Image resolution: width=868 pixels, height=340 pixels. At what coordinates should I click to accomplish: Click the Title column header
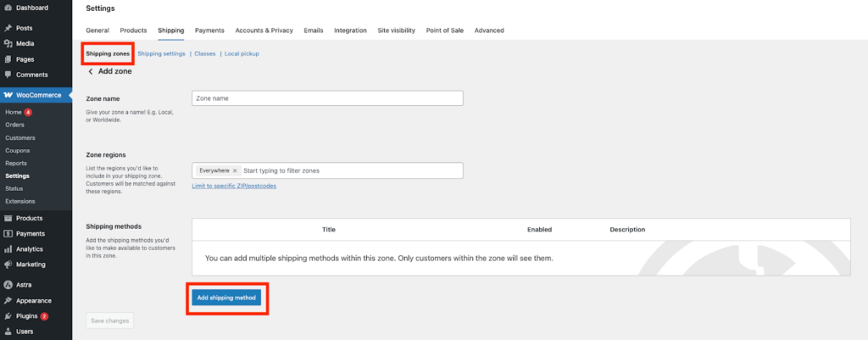click(x=329, y=229)
